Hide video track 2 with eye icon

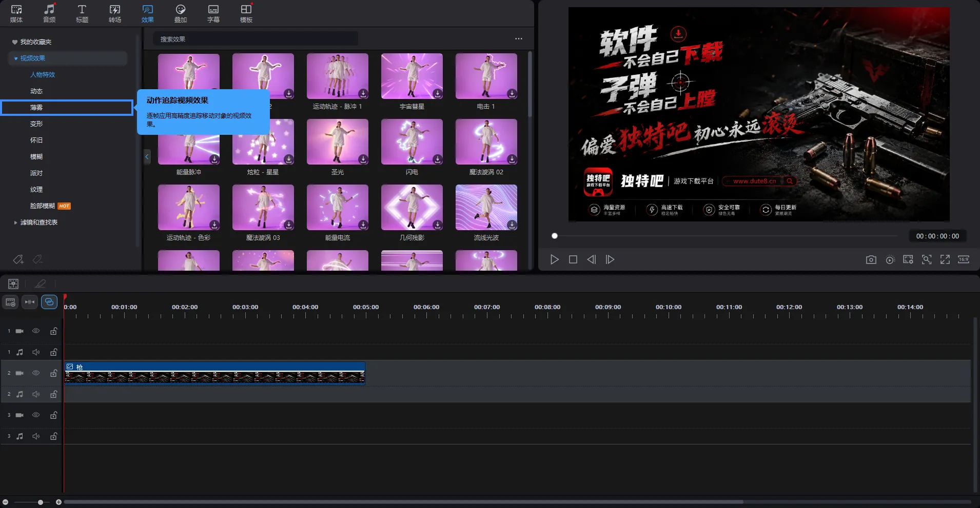click(36, 373)
